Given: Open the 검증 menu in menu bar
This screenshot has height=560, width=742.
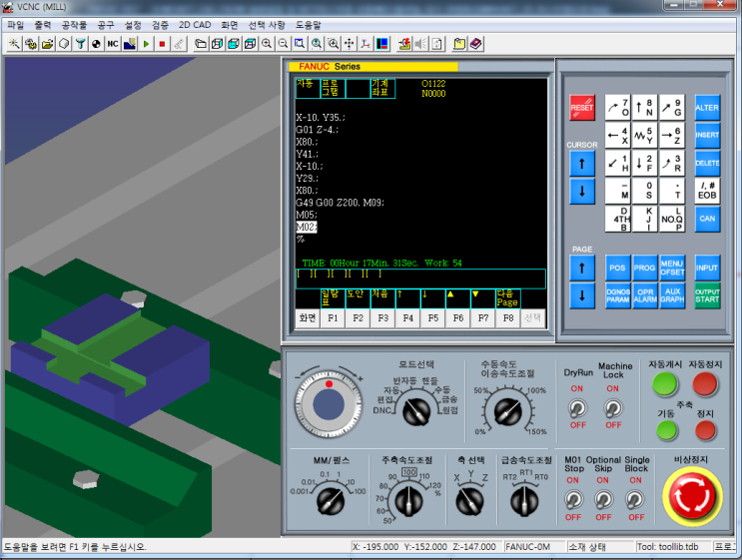Looking at the screenshot, I should 159,23.
